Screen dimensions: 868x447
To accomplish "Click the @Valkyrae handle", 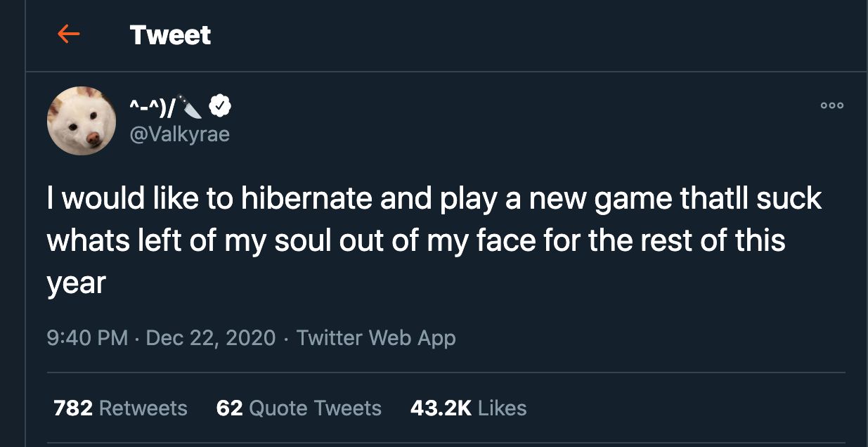I will (x=179, y=134).
